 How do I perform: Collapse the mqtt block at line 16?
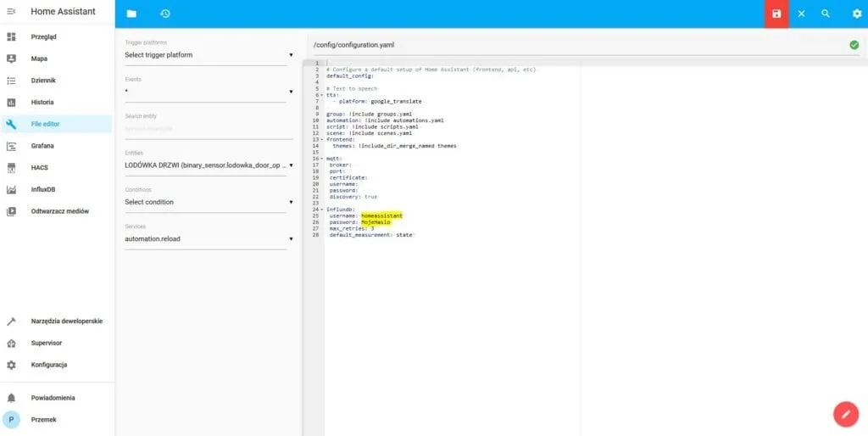point(321,159)
